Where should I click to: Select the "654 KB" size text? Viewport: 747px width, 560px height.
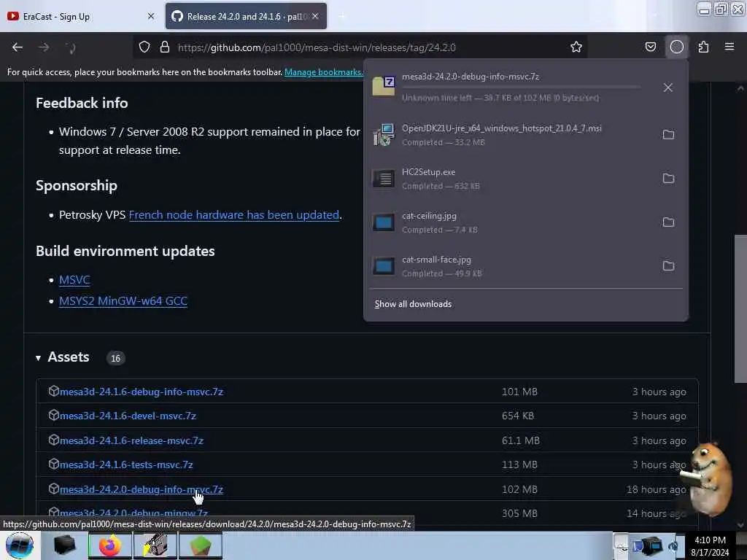pyautogui.click(x=518, y=416)
